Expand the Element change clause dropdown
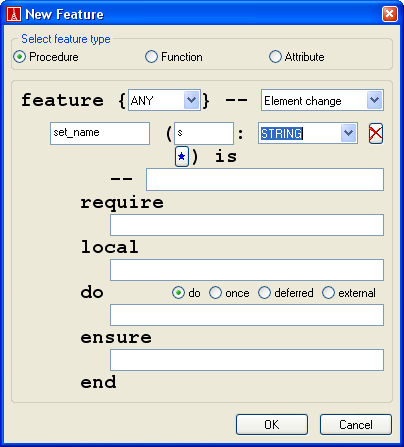404x447 pixels. coord(375,100)
